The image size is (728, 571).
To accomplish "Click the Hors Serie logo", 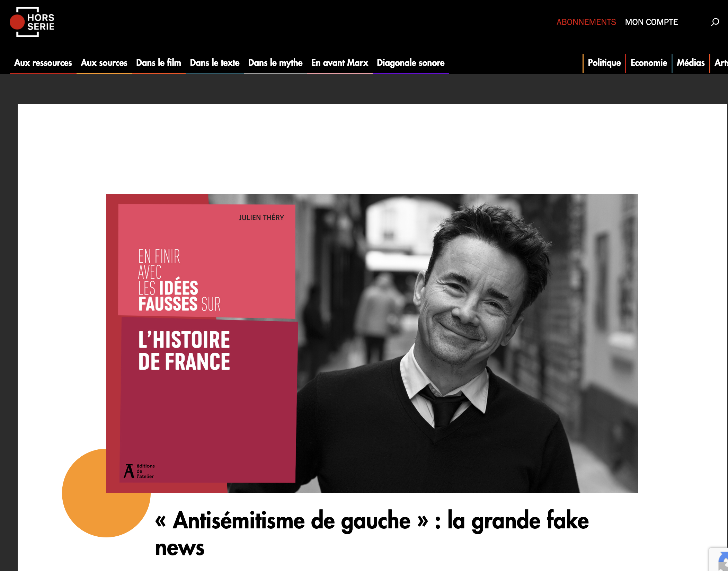I will (32, 22).
